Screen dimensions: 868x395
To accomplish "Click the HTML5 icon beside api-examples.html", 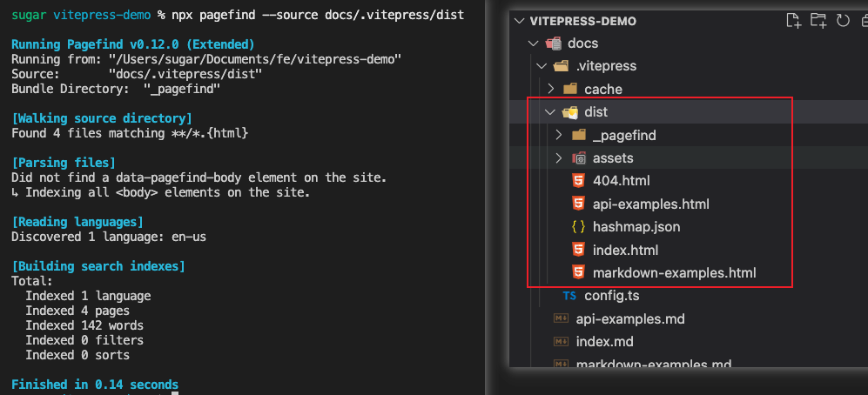I will (578, 204).
